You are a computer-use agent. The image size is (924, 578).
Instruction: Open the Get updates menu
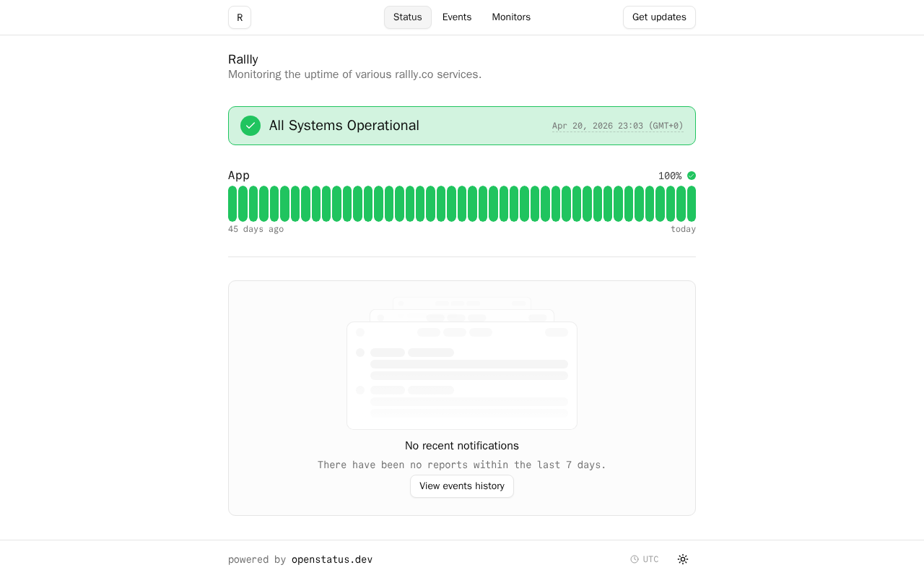pos(659,17)
